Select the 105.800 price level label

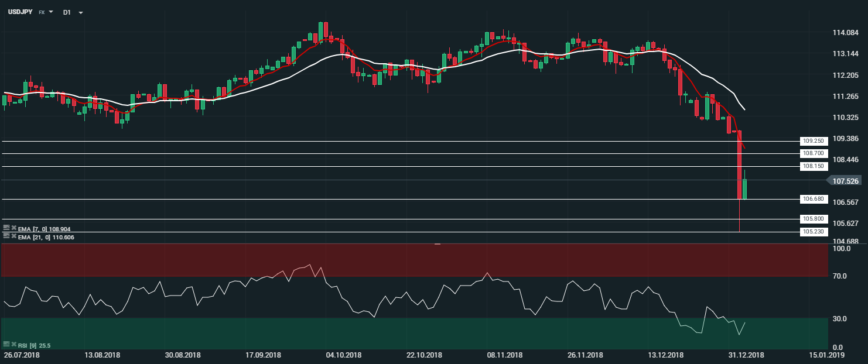(x=813, y=219)
